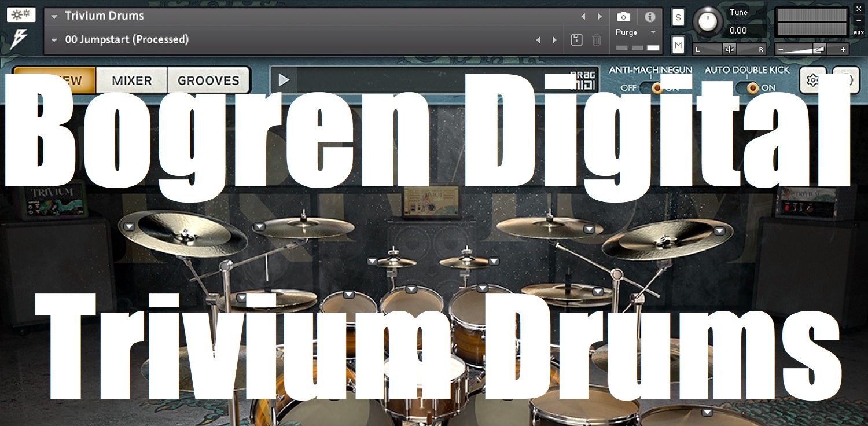Go to the previous instrument arrow
This screenshot has height=426, width=868.
(584, 16)
